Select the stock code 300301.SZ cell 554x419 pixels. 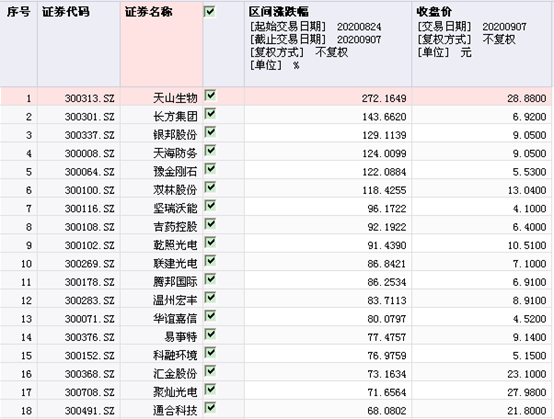79,116
